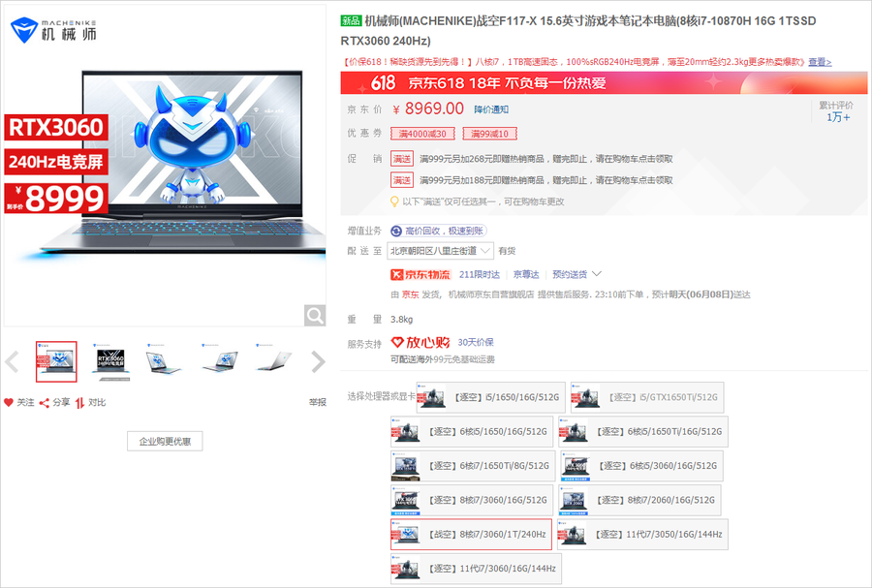
Task: Show previous thumbnails with left arrow
Action: [12, 362]
